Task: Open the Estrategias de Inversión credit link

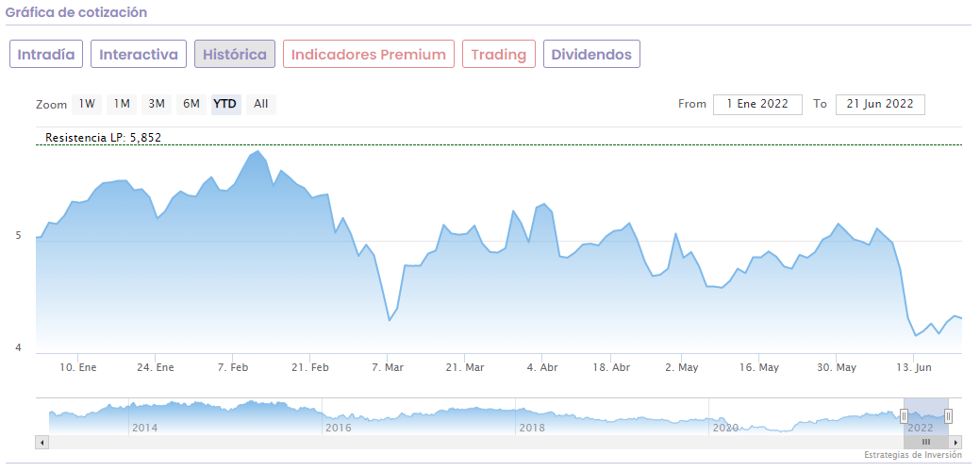Action: 912,455
